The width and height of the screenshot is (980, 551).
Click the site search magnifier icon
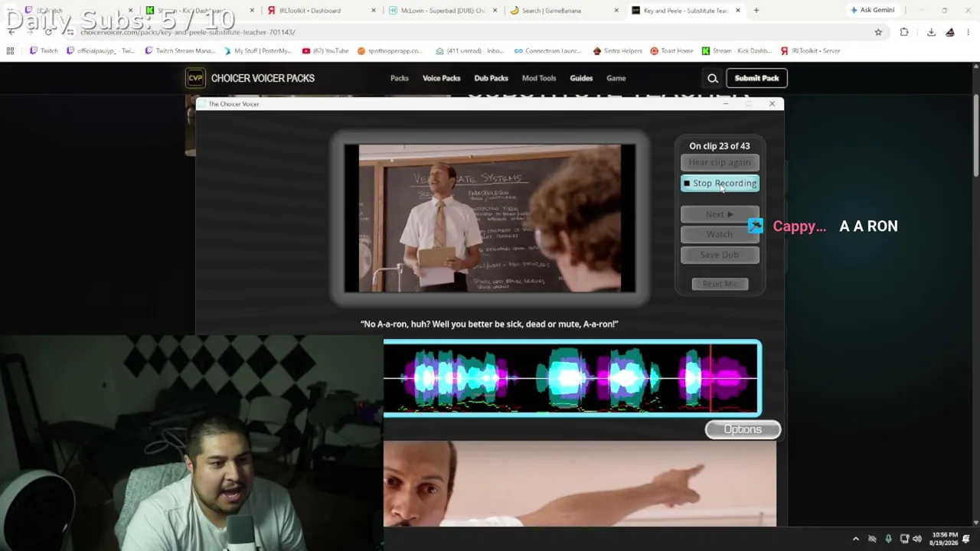[x=713, y=78]
